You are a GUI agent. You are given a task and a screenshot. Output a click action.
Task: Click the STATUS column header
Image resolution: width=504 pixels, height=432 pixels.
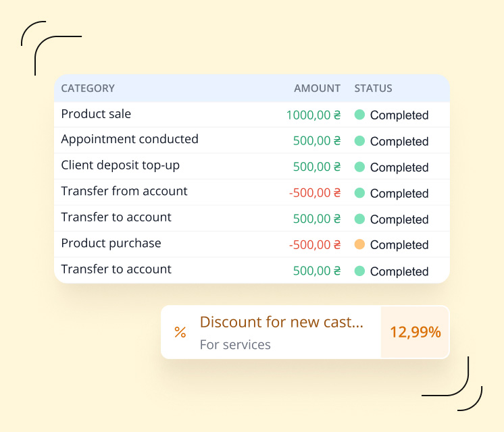373,88
